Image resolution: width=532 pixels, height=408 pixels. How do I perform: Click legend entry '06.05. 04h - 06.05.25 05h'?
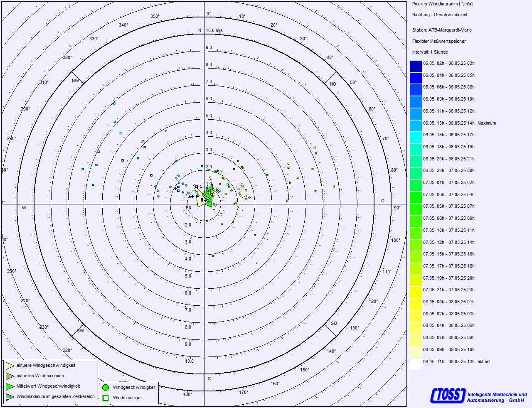click(x=449, y=76)
